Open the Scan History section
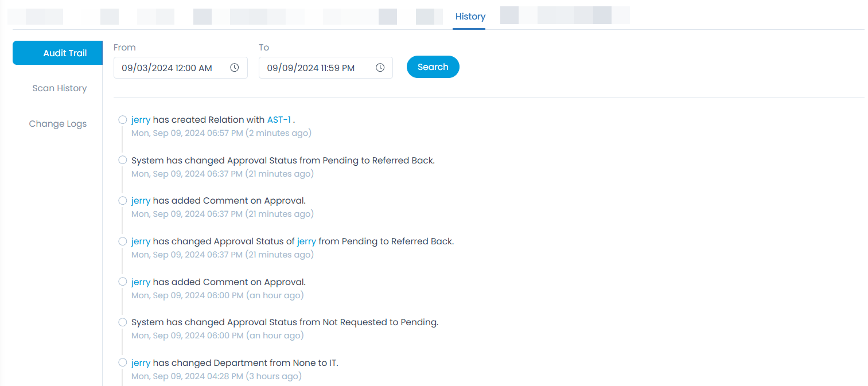 pyautogui.click(x=60, y=88)
